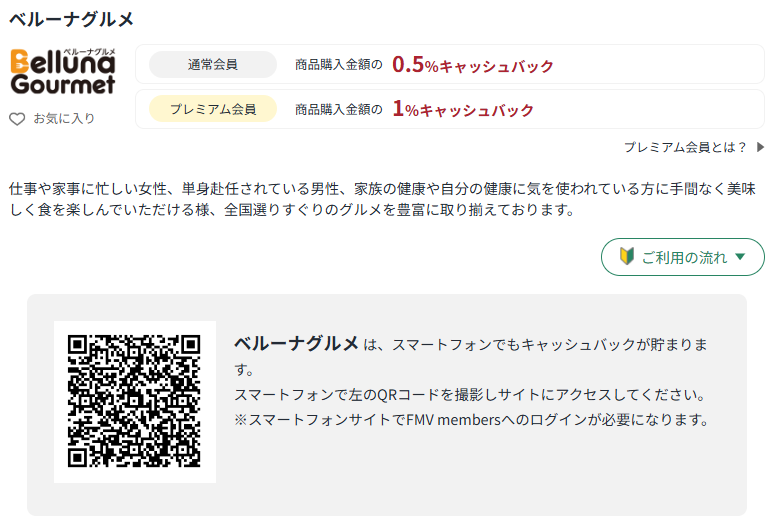Click the 0.5%キャッシュバック text
Viewport: 773px width, 531px height.
[x=472, y=65]
